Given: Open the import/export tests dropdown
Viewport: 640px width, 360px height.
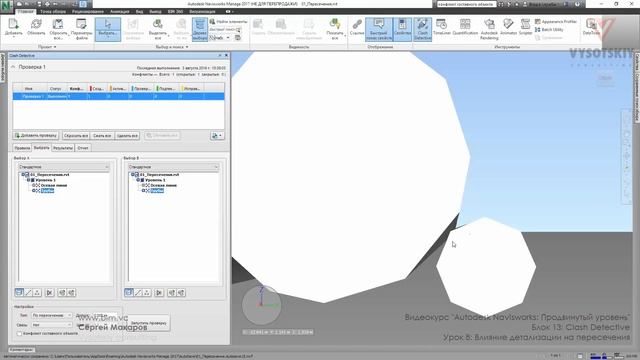Looking at the screenshot, I should tap(217, 136).
